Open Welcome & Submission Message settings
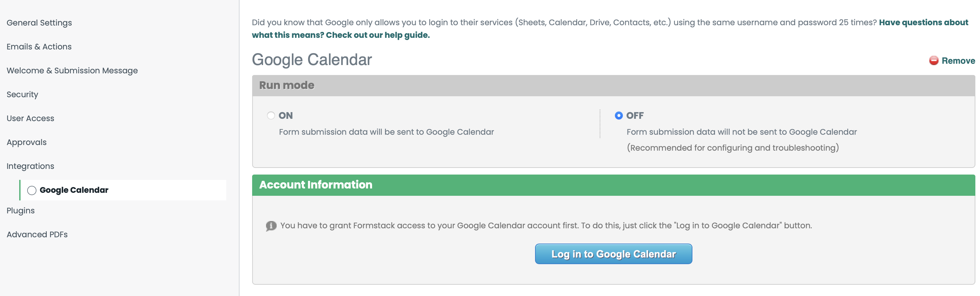 (x=72, y=70)
